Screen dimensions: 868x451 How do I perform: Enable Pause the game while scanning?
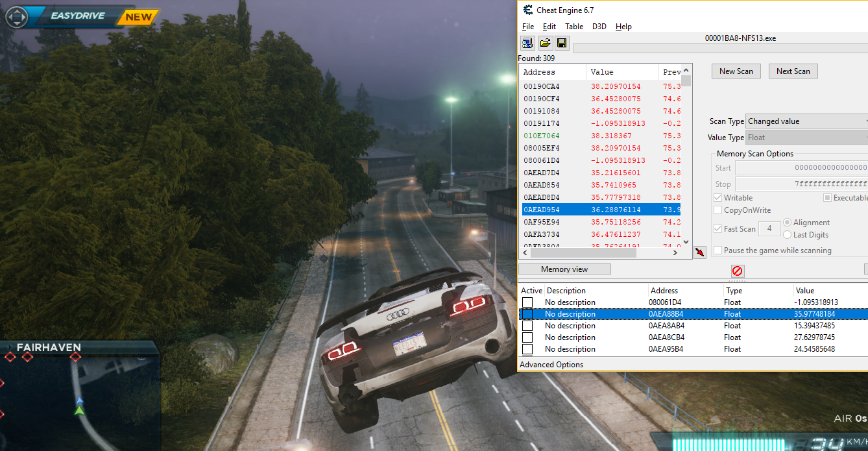pyautogui.click(x=717, y=250)
